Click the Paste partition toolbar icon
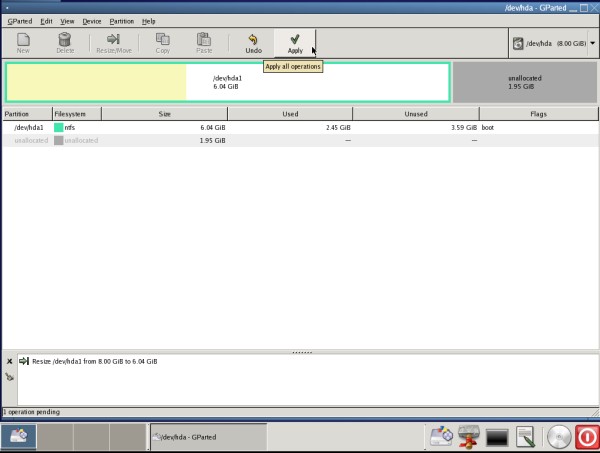 [204, 43]
